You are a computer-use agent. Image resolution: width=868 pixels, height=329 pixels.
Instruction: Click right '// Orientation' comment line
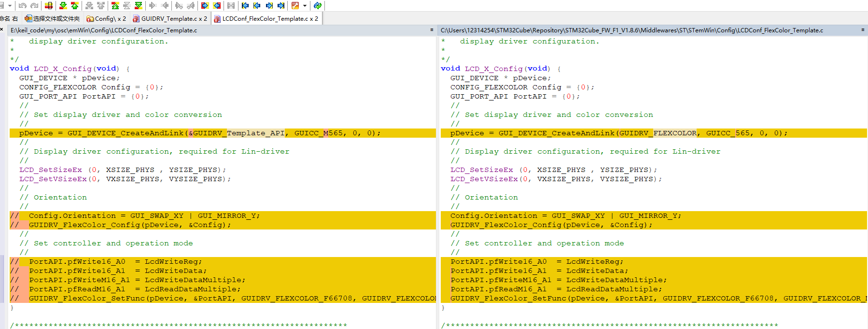[484, 197]
